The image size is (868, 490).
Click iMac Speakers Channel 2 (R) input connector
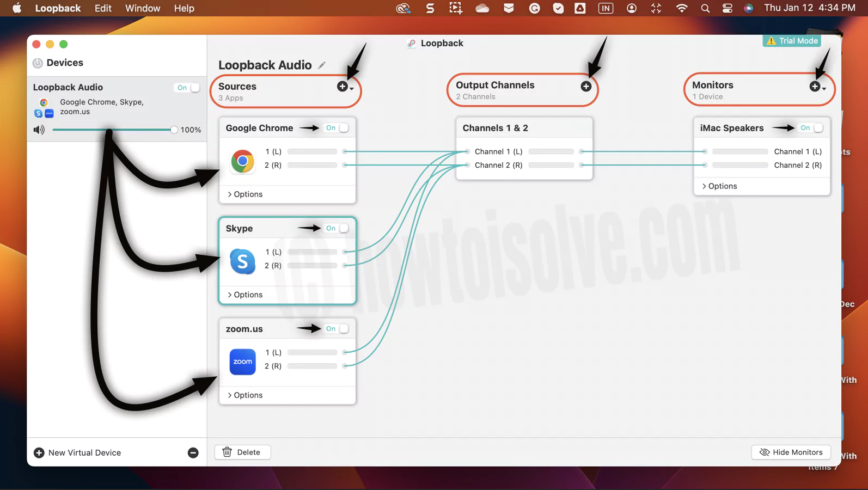705,165
